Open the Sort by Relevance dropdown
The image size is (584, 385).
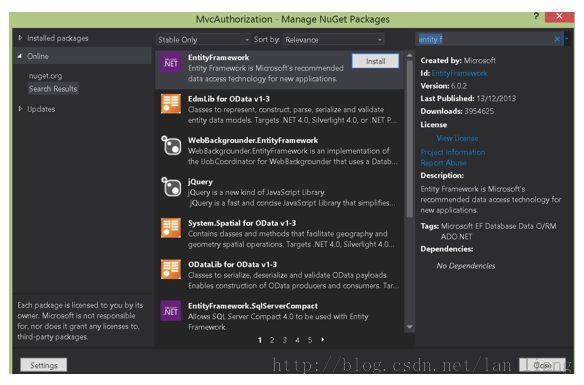(334, 39)
